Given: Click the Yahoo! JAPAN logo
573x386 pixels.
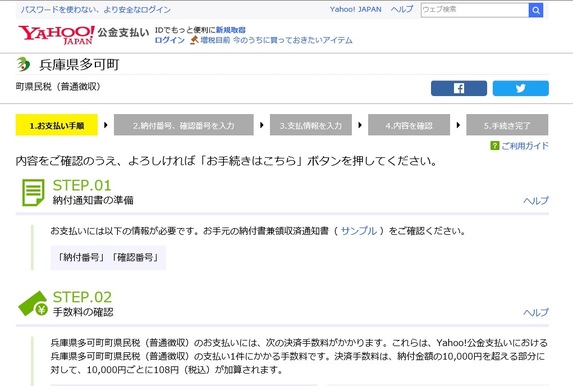Looking at the screenshot, I should (x=56, y=35).
